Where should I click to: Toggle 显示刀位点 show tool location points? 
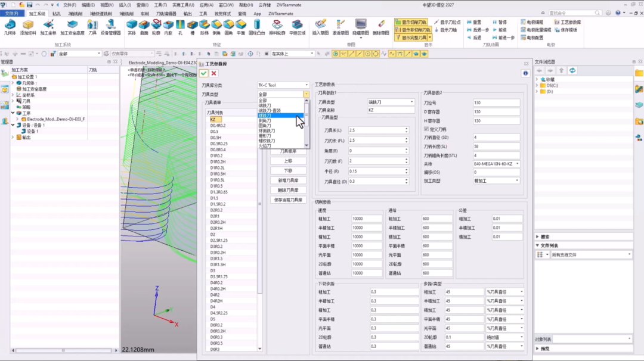click(x=447, y=22)
